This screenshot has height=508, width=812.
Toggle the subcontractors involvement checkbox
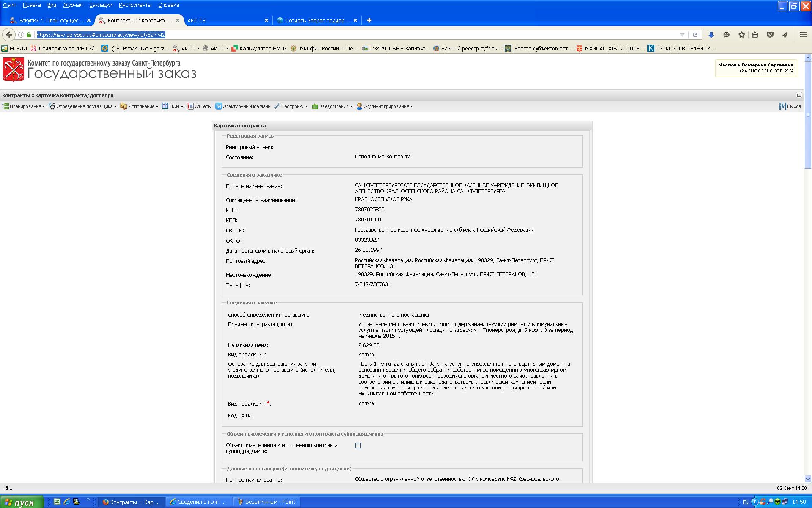tap(358, 445)
